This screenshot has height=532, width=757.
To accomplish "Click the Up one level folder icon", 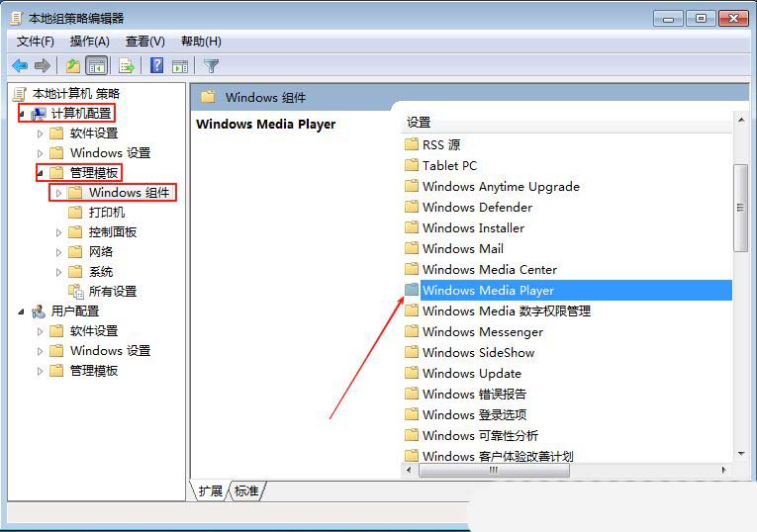I will (72, 66).
